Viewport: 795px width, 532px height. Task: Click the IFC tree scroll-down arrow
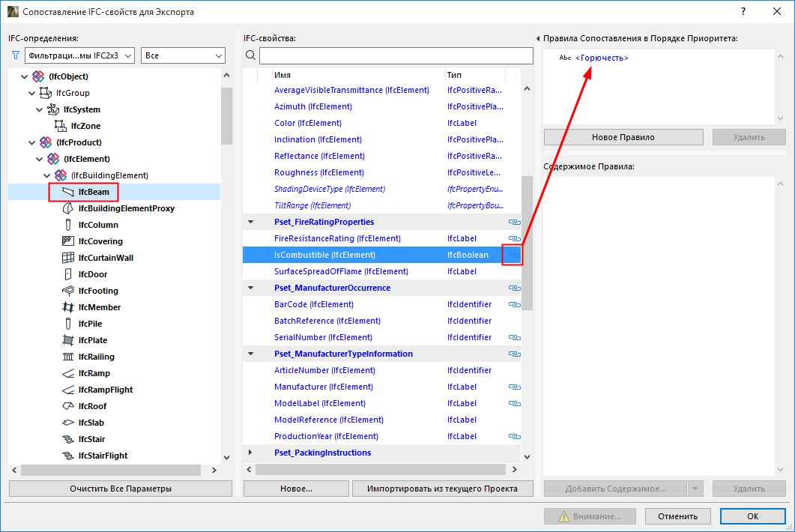click(x=226, y=458)
